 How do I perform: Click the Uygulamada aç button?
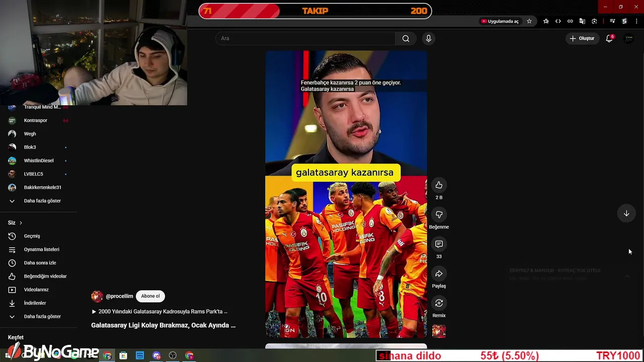click(x=500, y=21)
